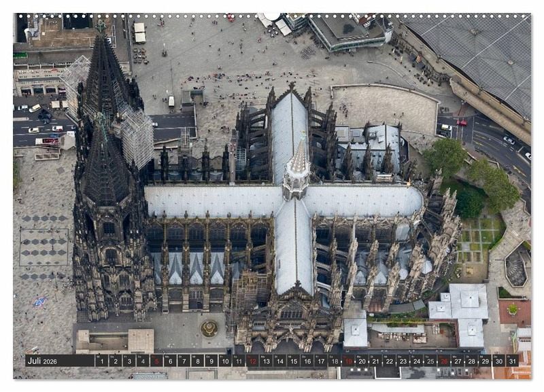
Task: Select day 16 in the calendar strip
Action: (307, 361)
